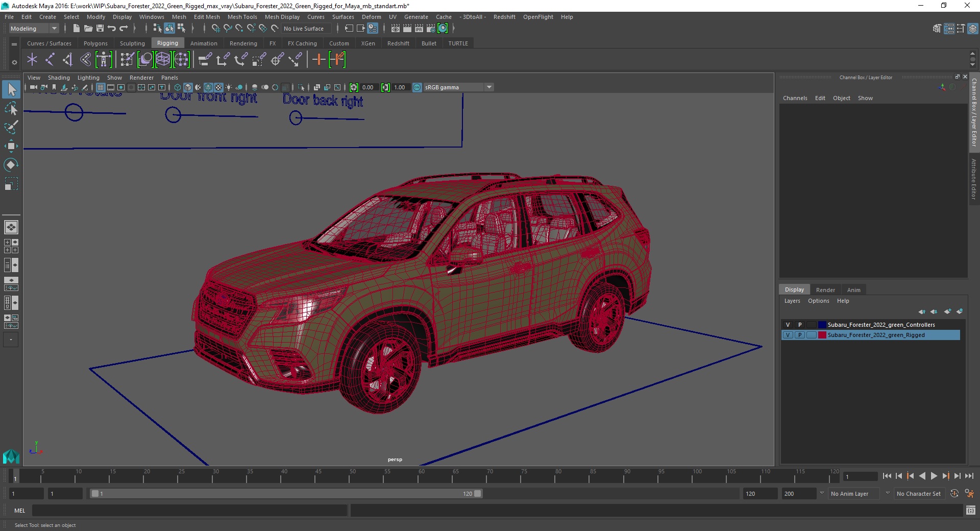This screenshot has height=531, width=980.
Task: Open the Shading viewport menu
Action: [x=59, y=78]
